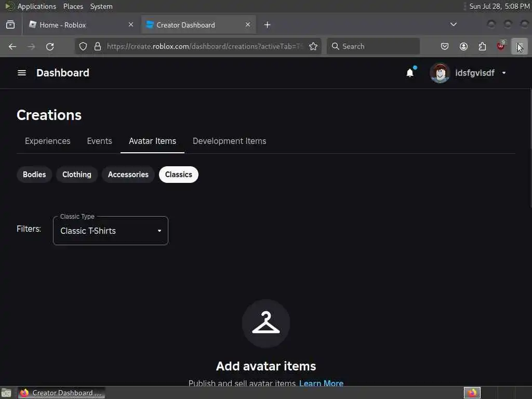Filter by Clothing chip
The image size is (532, 399).
77,175
